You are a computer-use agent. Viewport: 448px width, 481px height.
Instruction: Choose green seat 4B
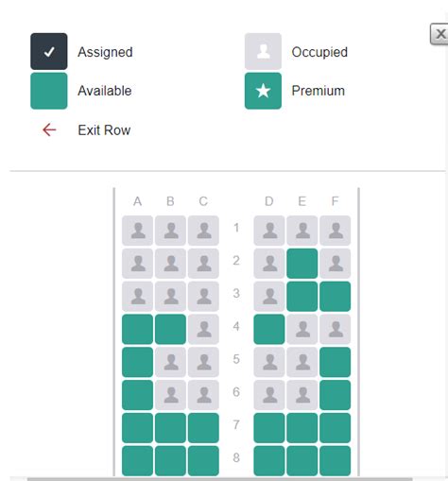point(170,329)
